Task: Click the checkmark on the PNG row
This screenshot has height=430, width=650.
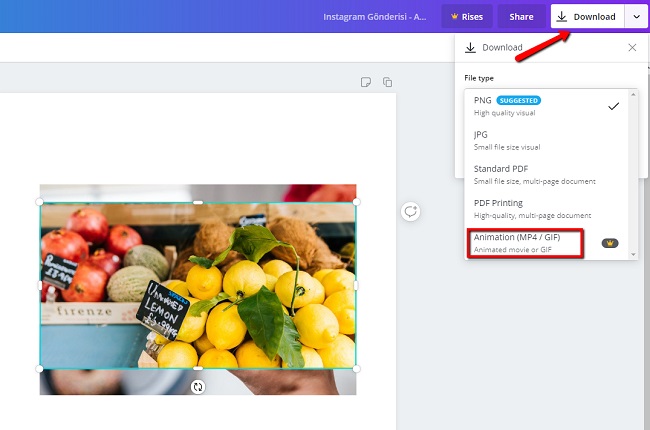Action: [x=613, y=106]
